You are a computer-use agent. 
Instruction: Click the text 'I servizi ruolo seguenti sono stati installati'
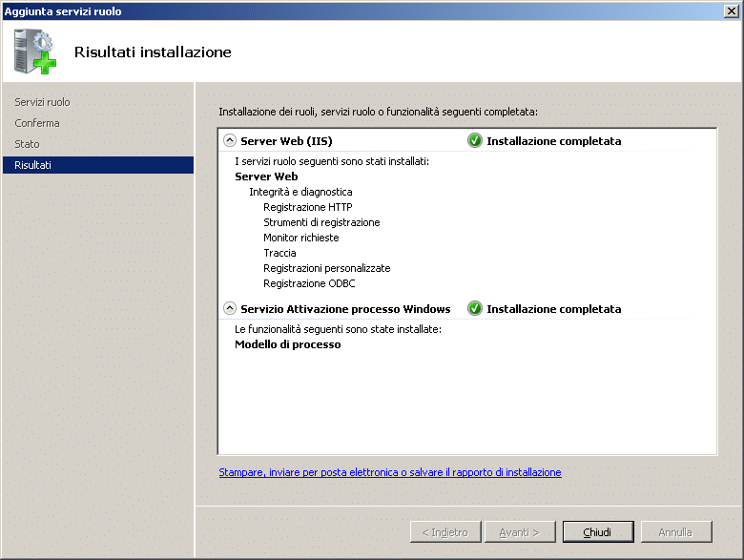pos(332,161)
